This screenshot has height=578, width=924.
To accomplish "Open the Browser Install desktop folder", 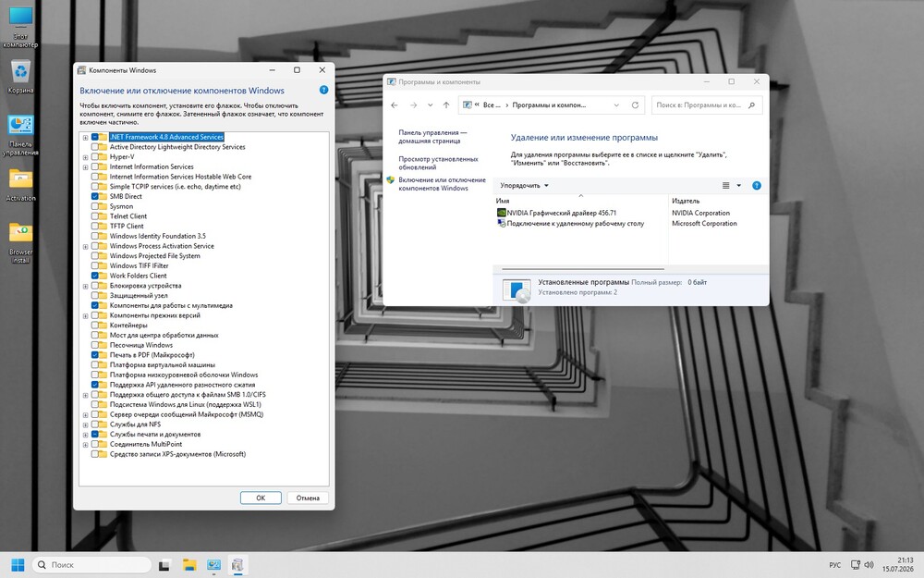I will (x=20, y=242).
